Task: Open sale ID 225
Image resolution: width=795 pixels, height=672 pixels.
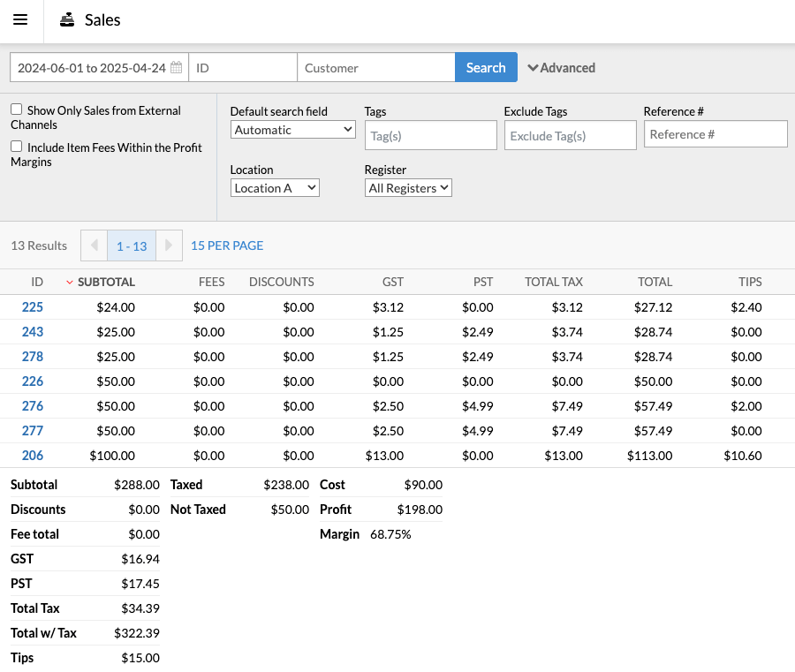Action: pos(33,307)
